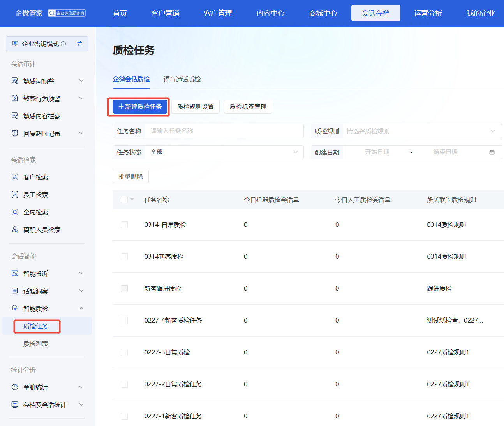Expand the 敏感词预警 submenu chevron
504x426 pixels.
point(81,81)
